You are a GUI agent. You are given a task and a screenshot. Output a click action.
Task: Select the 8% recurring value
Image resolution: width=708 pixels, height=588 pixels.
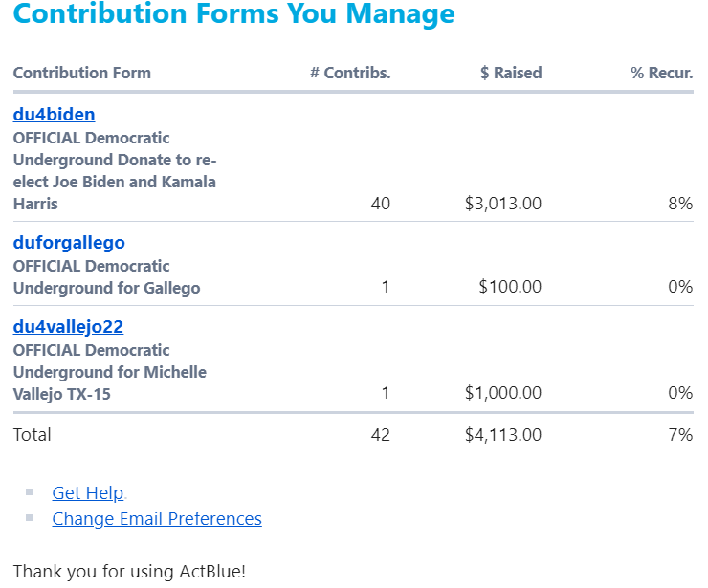[680, 204]
